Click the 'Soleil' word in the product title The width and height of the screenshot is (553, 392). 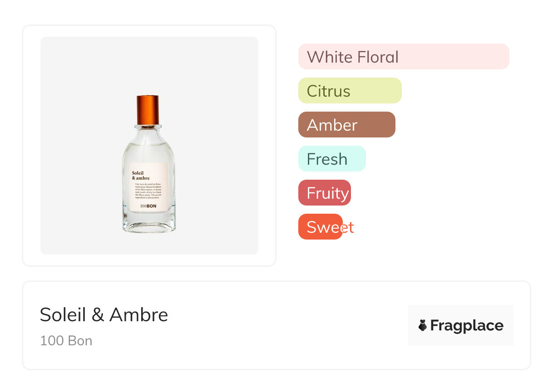coord(63,314)
